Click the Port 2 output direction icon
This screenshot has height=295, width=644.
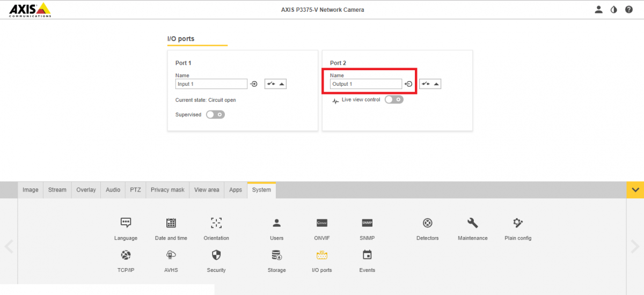[x=409, y=84]
